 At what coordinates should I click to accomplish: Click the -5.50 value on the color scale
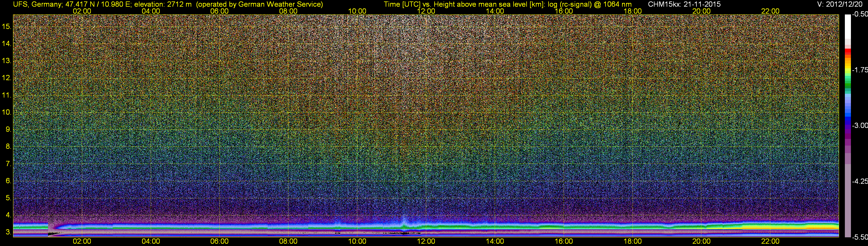click(860, 237)
